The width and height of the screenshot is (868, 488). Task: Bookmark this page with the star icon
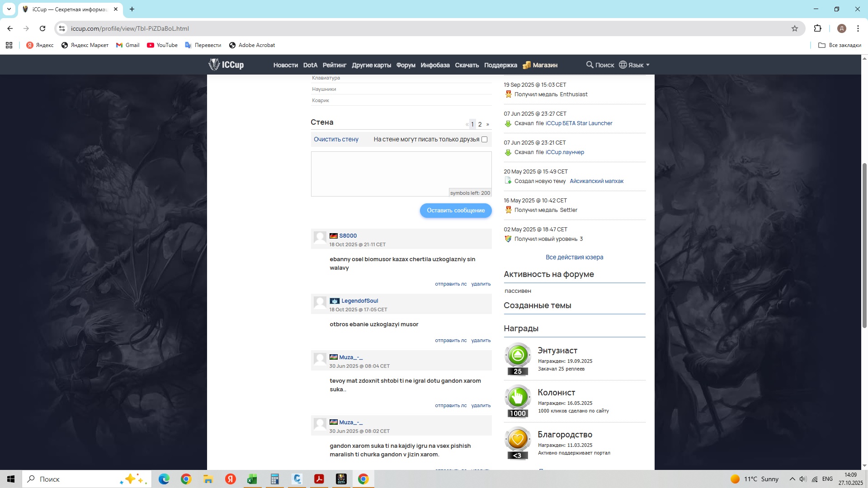point(795,28)
